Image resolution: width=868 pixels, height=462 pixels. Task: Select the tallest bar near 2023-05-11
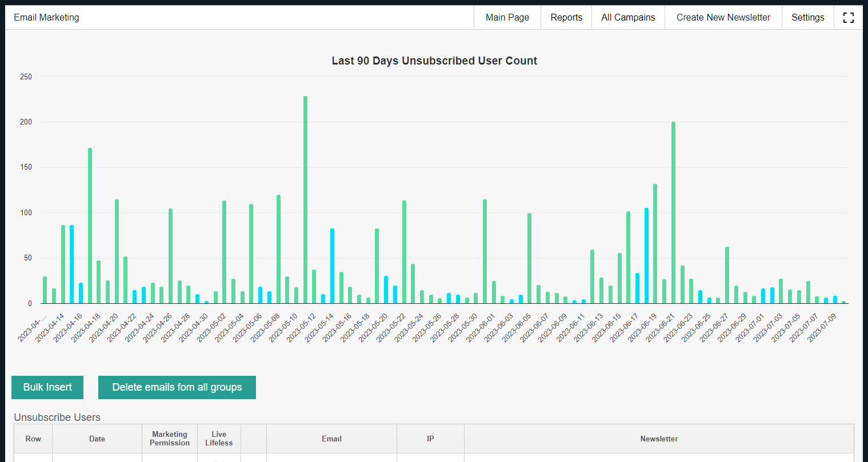click(x=305, y=200)
